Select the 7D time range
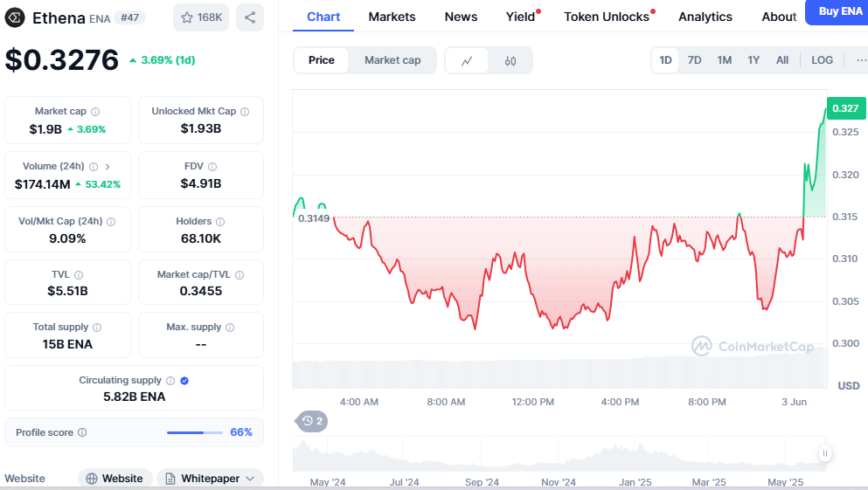The width and height of the screenshot is (868, 490). (x=694, y=60)
